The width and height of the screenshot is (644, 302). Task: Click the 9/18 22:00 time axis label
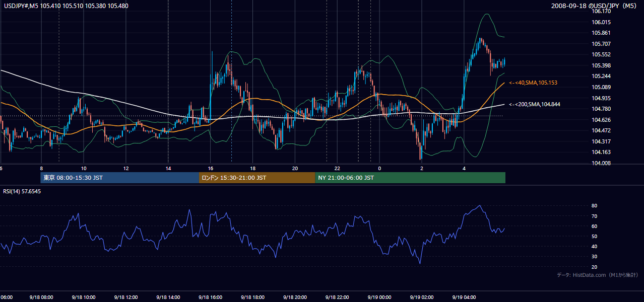click(x=338, y=297)
